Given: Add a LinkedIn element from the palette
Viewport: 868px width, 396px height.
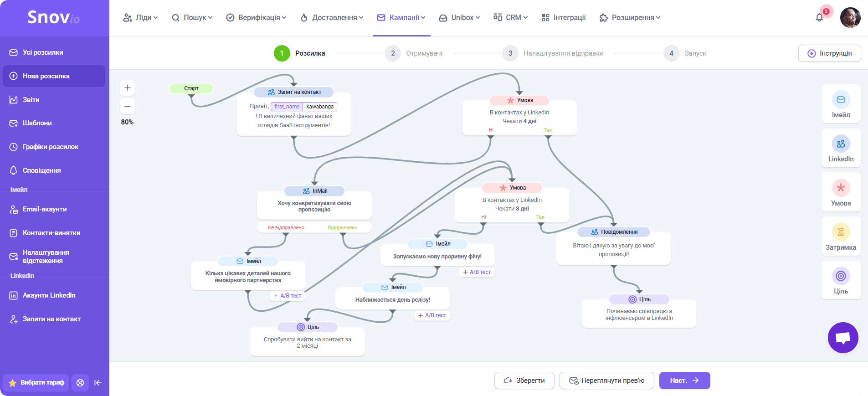Looking at the screenshot, I should pos(841,148).
